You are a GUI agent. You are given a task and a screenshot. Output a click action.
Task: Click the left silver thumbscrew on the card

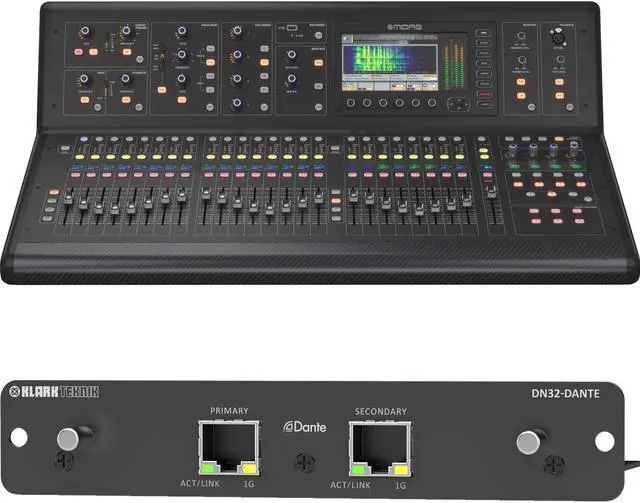coord(68,439)
